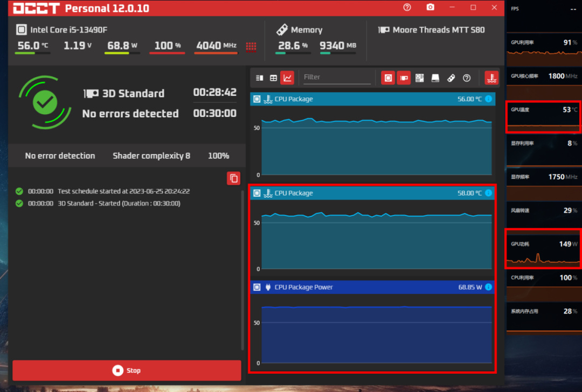This screenshot has height=392, width=582.
Task: Click the 'Shader complexity 8' setting text
Action: [151, 156]
